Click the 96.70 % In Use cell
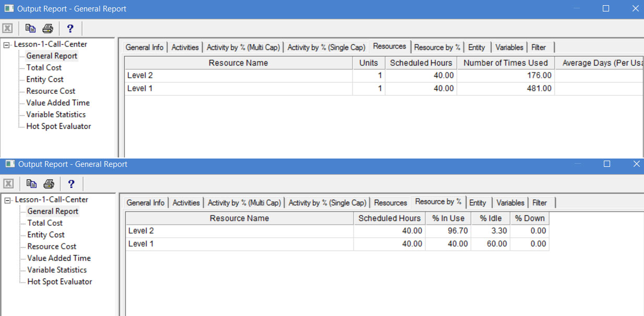The image size is (644, 316). tap(448, 231)
